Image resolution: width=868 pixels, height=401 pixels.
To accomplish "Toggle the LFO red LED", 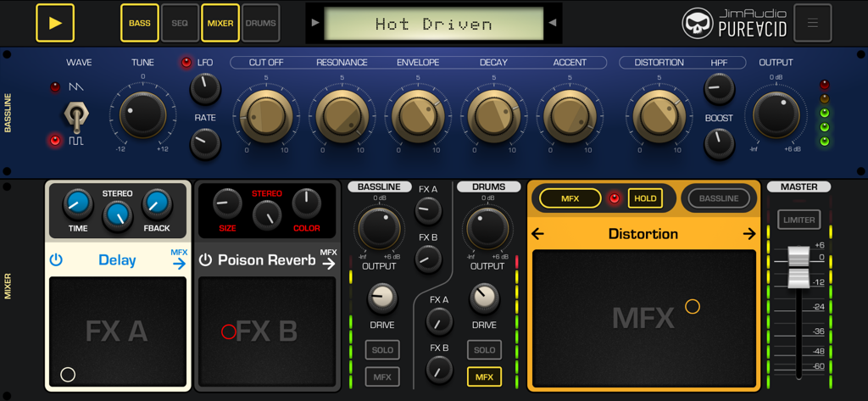I will click(186, 63).
